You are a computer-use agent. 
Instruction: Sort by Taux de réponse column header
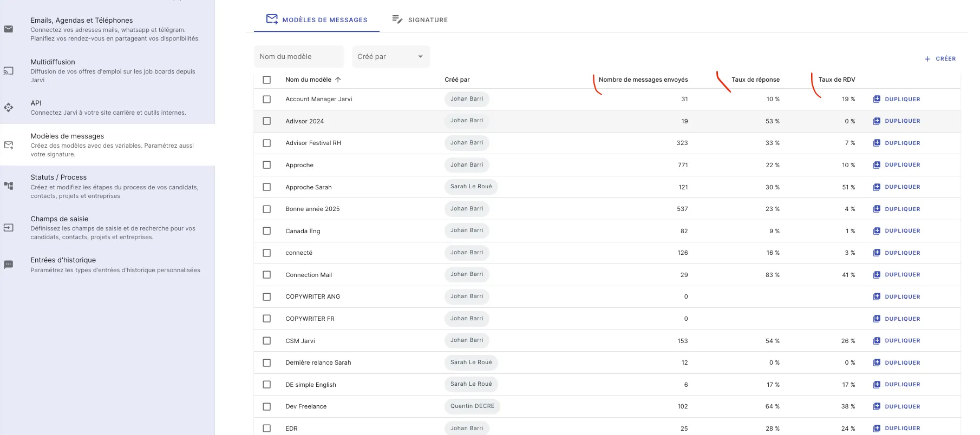[x=755, y=80]
